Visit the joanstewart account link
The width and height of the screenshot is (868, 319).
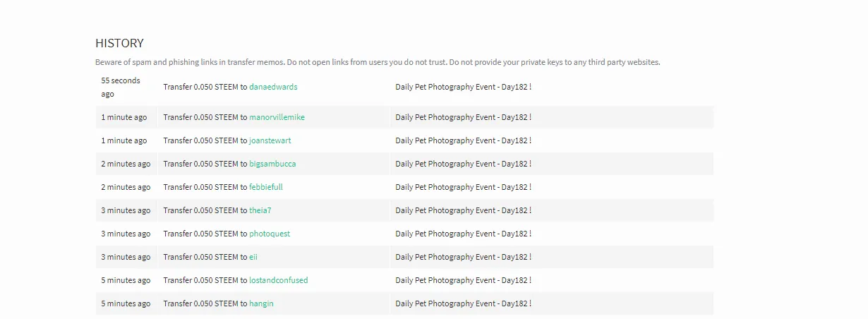point(270,140)
